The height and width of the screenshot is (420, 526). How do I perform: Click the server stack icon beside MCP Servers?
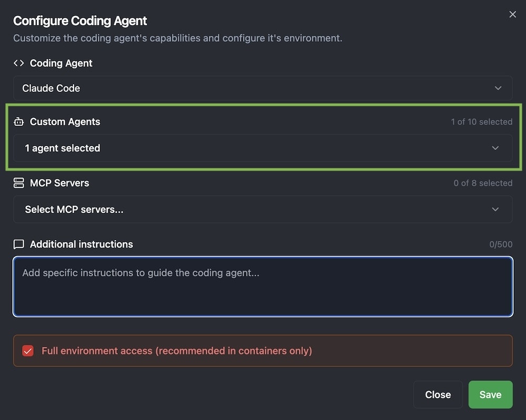pos(18,183)
